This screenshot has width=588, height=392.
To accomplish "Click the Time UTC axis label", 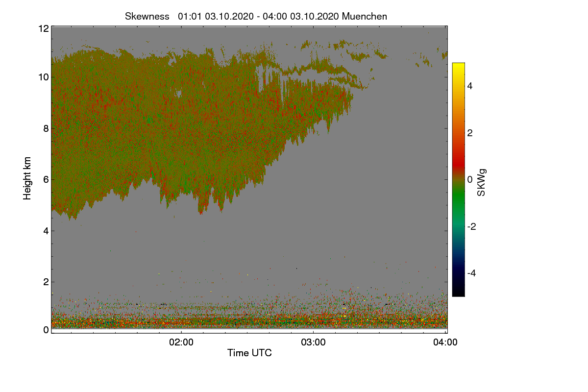I will pos(249,353).
